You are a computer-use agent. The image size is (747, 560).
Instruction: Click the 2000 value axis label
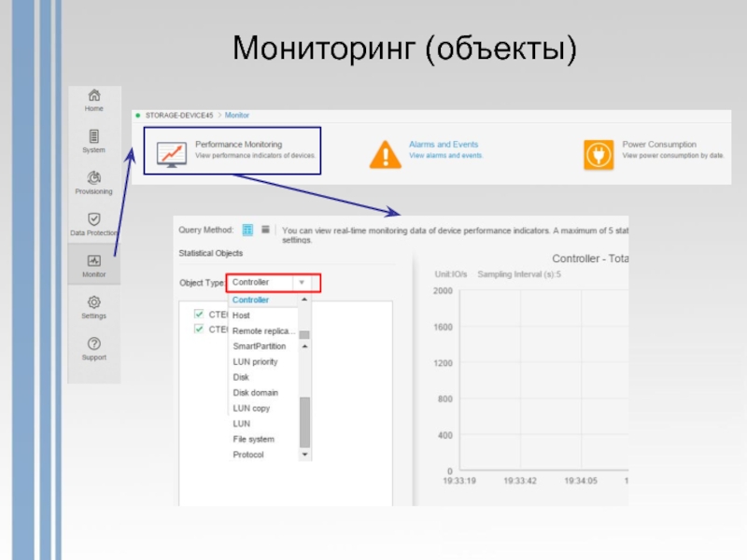443,290
